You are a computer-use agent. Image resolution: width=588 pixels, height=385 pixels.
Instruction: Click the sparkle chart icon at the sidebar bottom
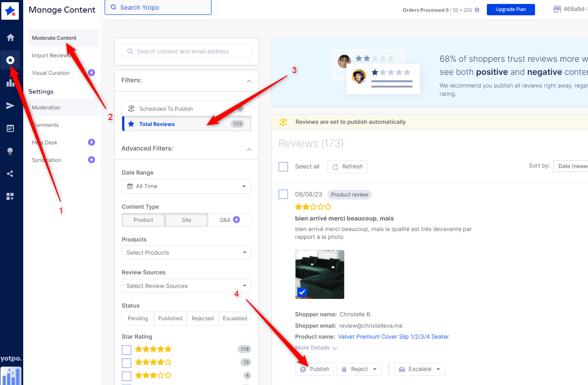tap(11, 376)
